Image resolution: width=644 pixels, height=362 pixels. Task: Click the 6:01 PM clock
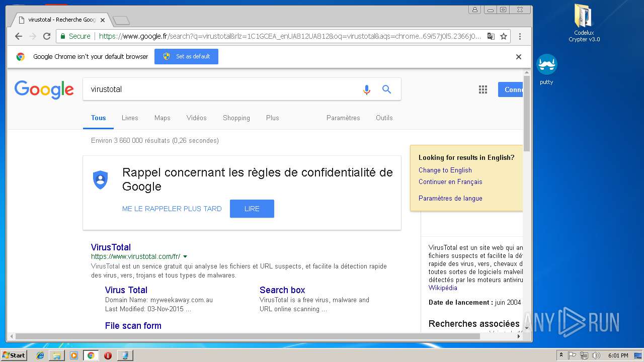point(618,355)
